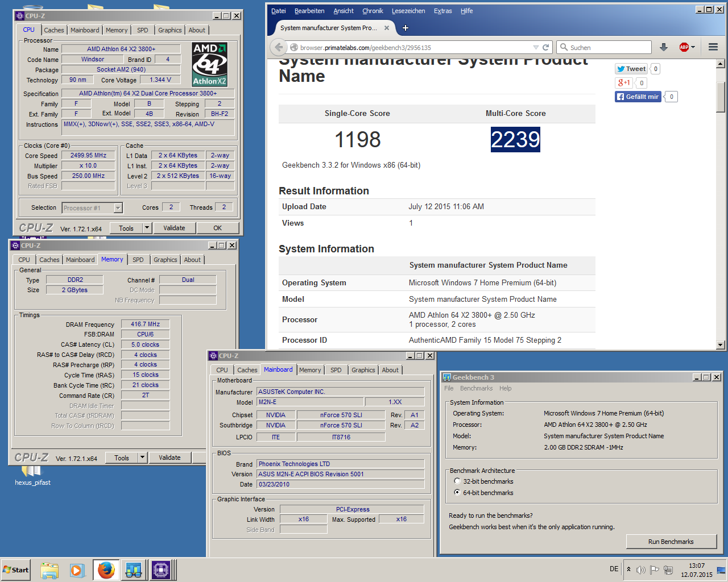Click the Firefox vertical scrollbar thumb
This screenshot has width=728, height=582.
[721, 97]
